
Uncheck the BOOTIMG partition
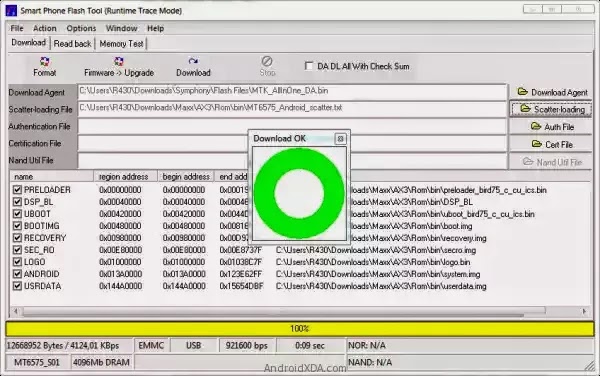point(17,226)
